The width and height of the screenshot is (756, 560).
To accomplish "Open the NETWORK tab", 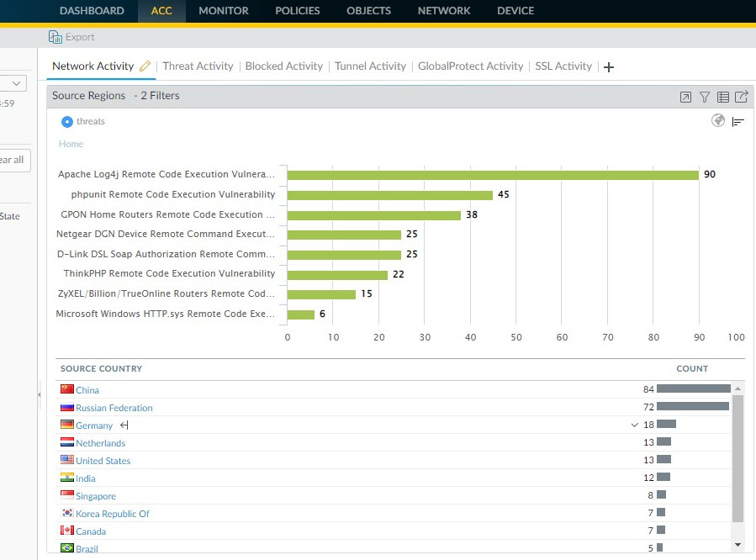I will click(x=444, y=11).
